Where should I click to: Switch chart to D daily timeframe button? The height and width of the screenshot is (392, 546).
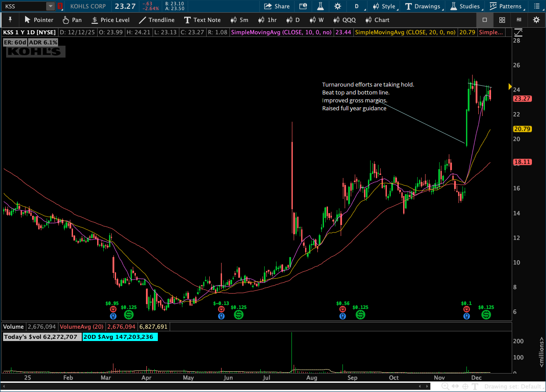293,20
